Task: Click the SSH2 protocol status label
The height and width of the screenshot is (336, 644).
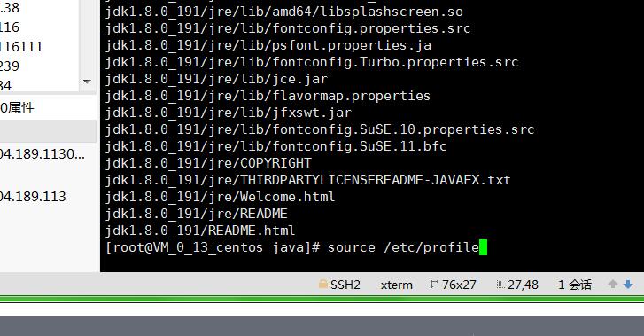Action: click(345, 285)
